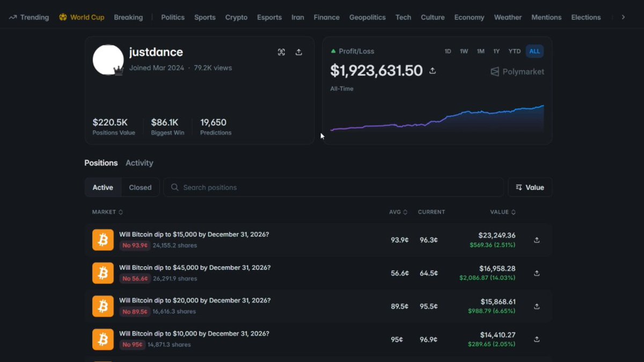Select the 1W profit range

point(464,51)
